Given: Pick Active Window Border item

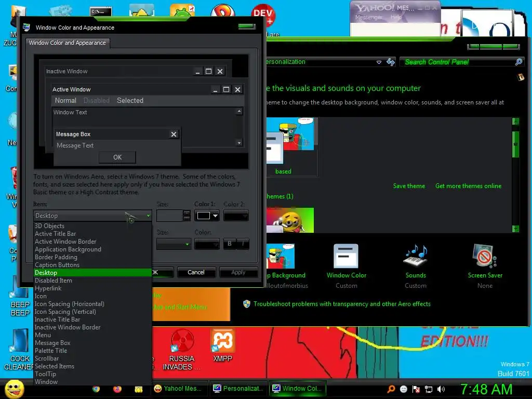Looking at the screenshot, I should (x=92, y=242).
